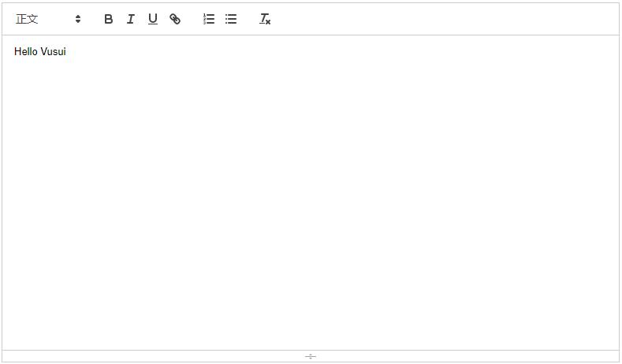The width and height of the screenshot is (622, 364).
Task: Toggle bold formatting
Action: (x=108, y=19)
